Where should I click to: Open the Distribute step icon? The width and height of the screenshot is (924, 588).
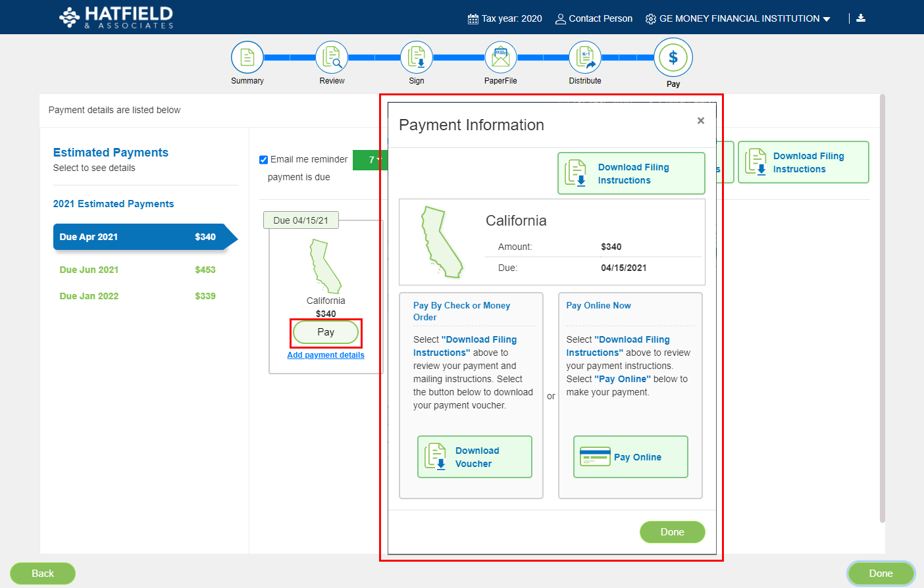[585, 58]
